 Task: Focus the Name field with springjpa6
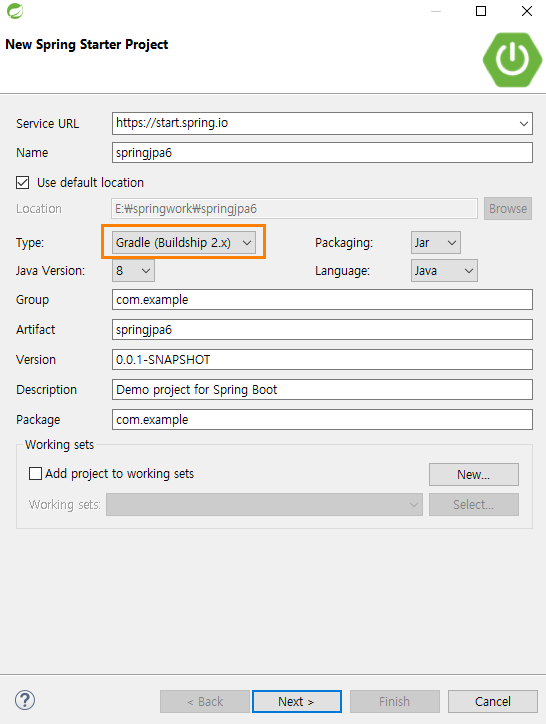click(x=322, y=153)
